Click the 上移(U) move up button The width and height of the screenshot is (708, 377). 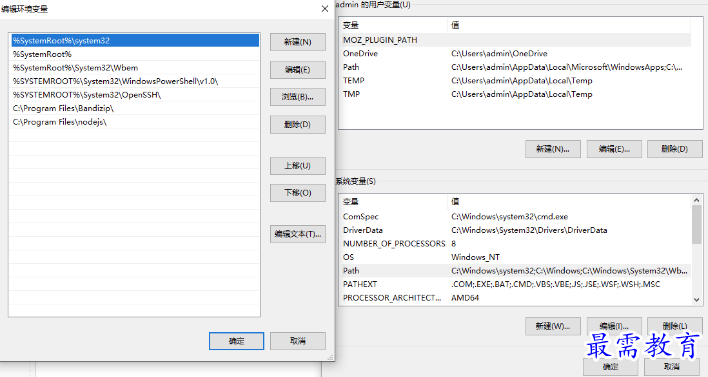[298, 166]
